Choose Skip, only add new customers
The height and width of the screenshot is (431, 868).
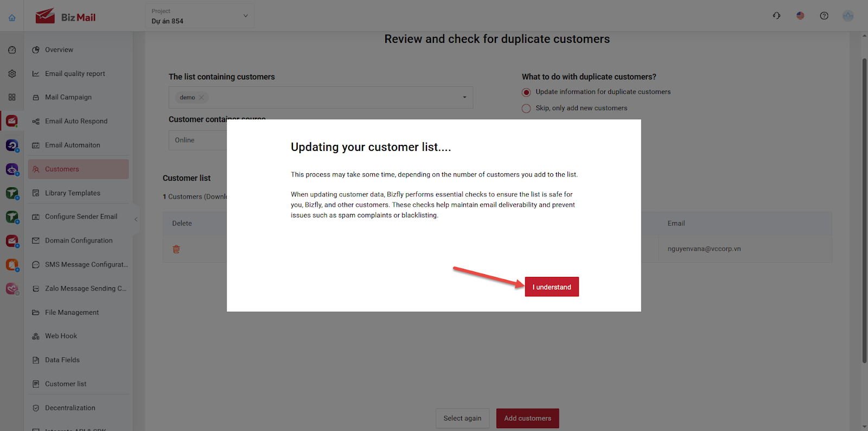tap(526, 109)
